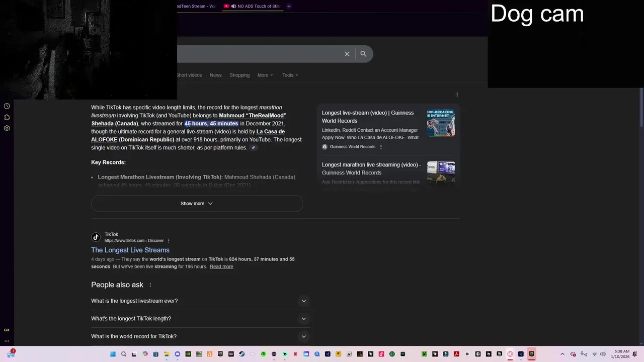644x362 pixels.
Task: Expand 'What is the longest livestream ever?'
Action: click(x=200, y=301)
